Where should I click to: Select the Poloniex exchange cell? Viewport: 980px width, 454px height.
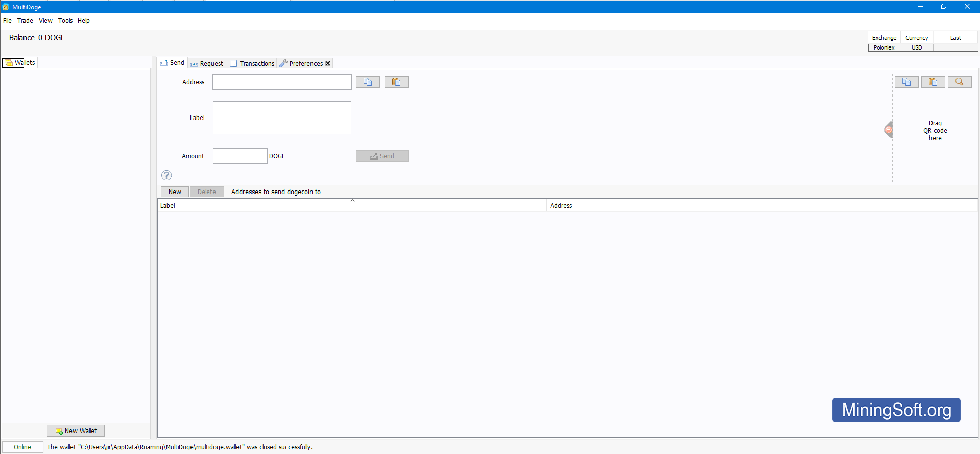[884, 47]
